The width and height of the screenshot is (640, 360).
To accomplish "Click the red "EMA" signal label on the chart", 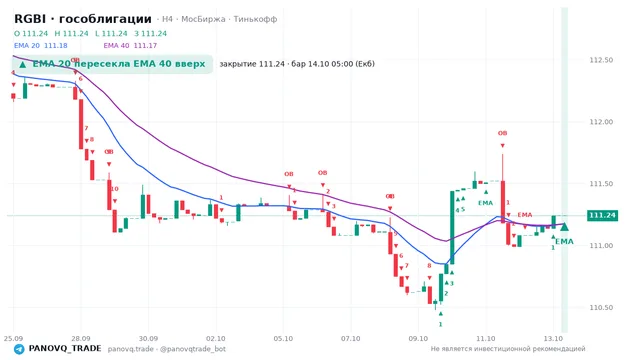I will pos(525,215).
